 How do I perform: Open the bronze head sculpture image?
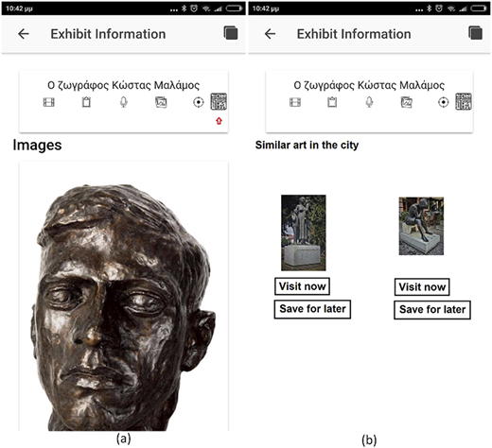(x=123, y=307)
